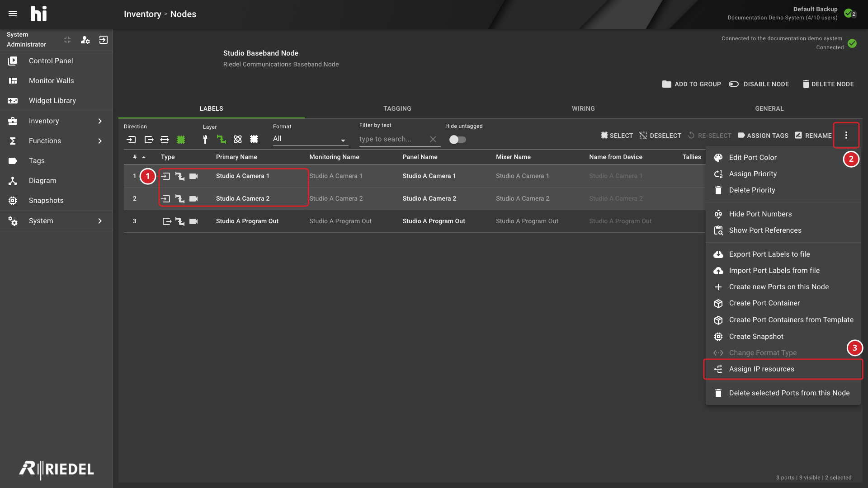Viewport: 868px width, 488px height.
Task: Open Tags page from sidebar
Action: coord(57,161)
